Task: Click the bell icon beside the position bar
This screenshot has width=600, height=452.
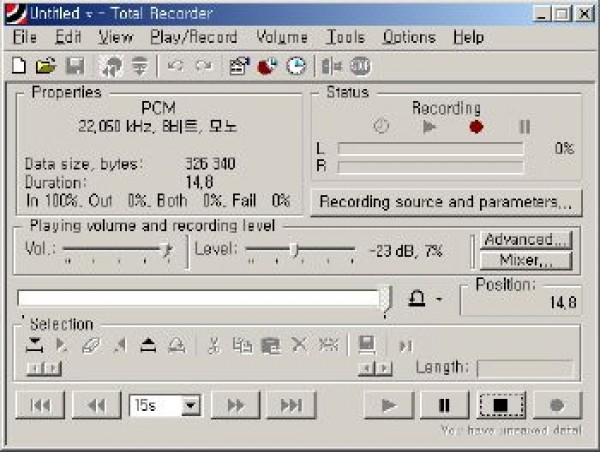Action: [417, 299]
